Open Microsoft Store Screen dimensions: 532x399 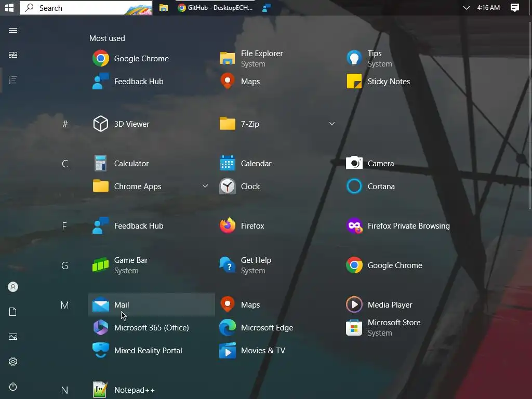click(405, 328)
